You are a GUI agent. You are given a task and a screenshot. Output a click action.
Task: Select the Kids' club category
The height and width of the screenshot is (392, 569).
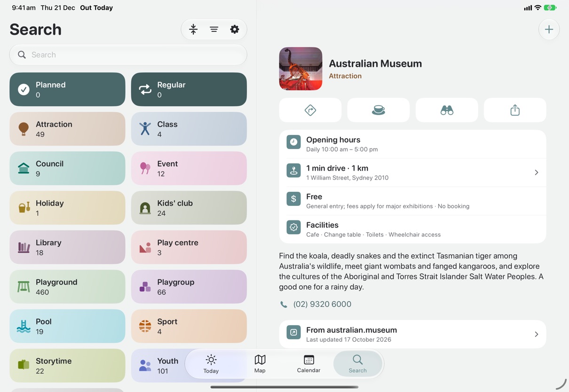click(x=189, y=208)
